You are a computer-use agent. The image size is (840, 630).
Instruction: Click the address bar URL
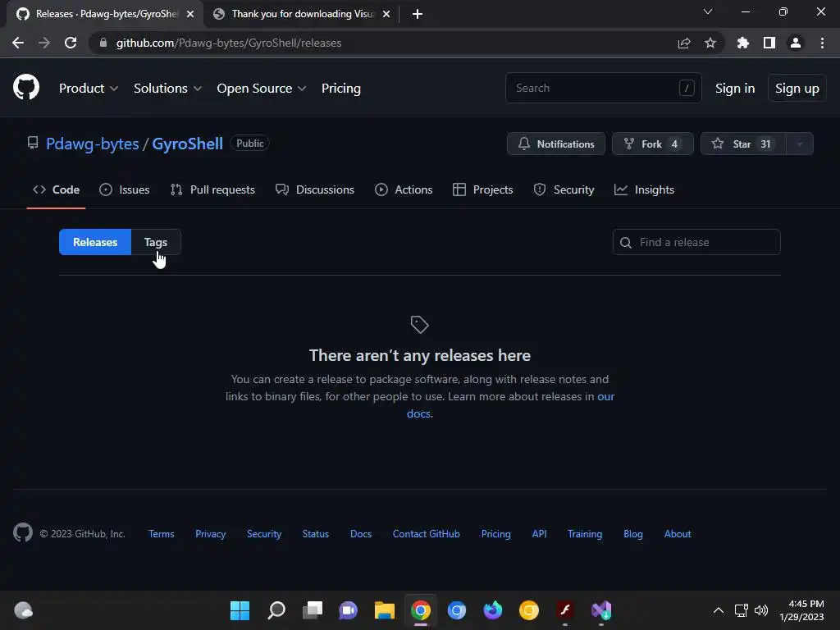[229, 43]
